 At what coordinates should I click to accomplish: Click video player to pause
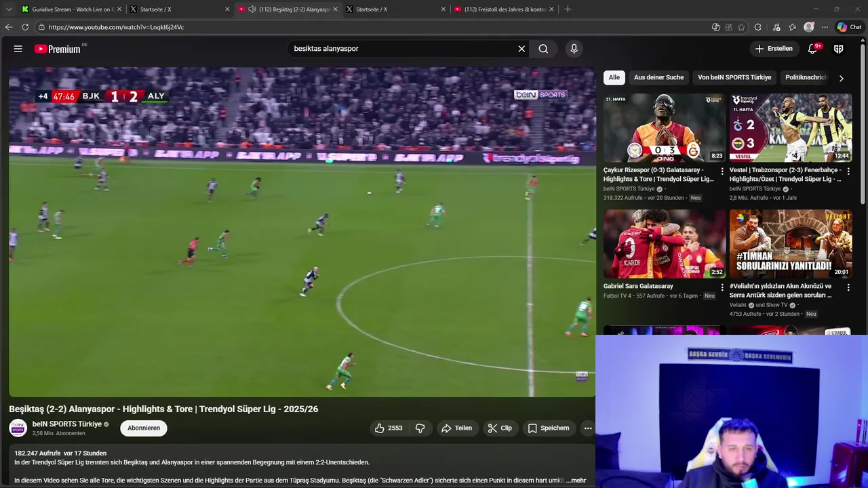click(x=302, y=232)
